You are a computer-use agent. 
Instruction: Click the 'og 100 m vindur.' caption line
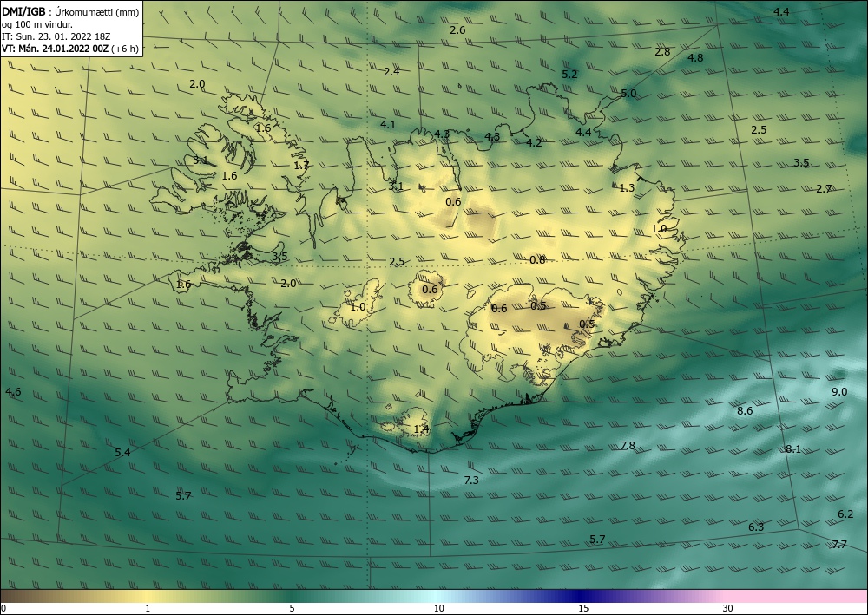click(x=37, y=24)
